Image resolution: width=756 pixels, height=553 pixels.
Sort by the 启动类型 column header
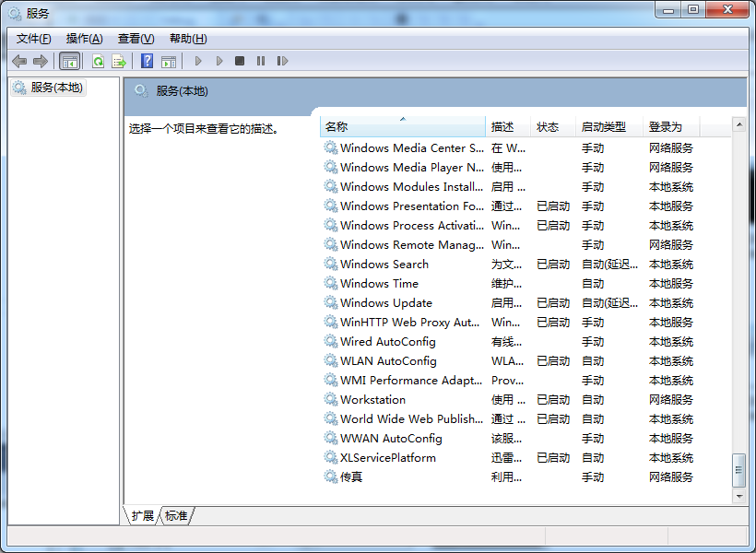(x=609, y=127)
